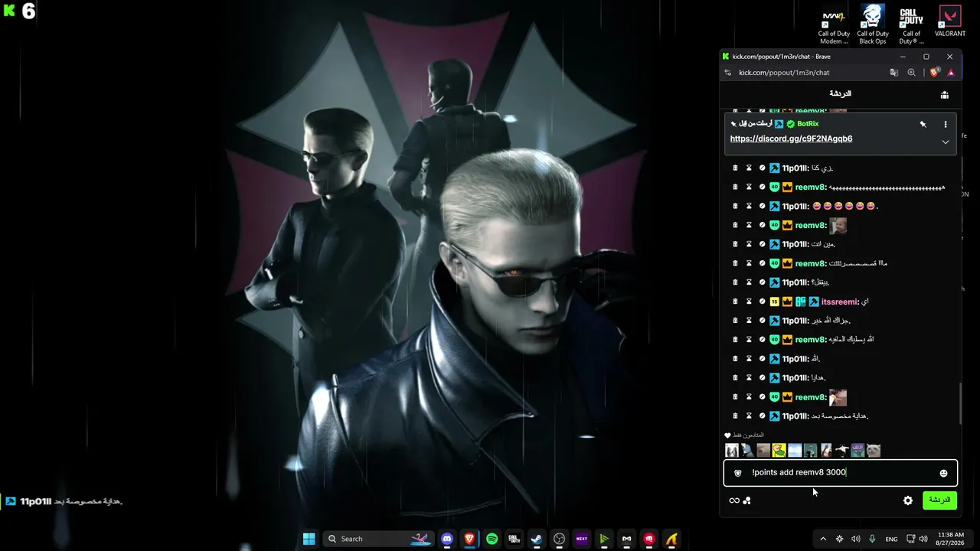This screenshot has width=980, height=551.
Task: Open the pinned message three-dot menu
Action: click(946, 124)
